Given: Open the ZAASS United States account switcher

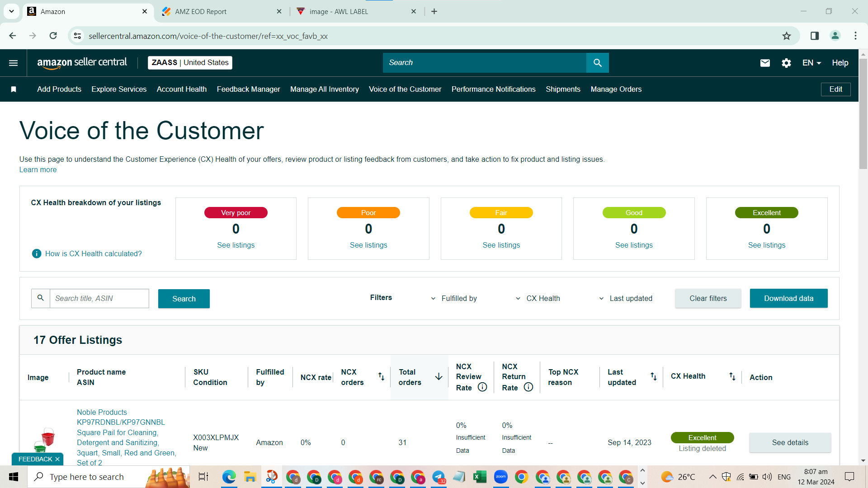Looking at the screenshot, I should coord(190,63).
